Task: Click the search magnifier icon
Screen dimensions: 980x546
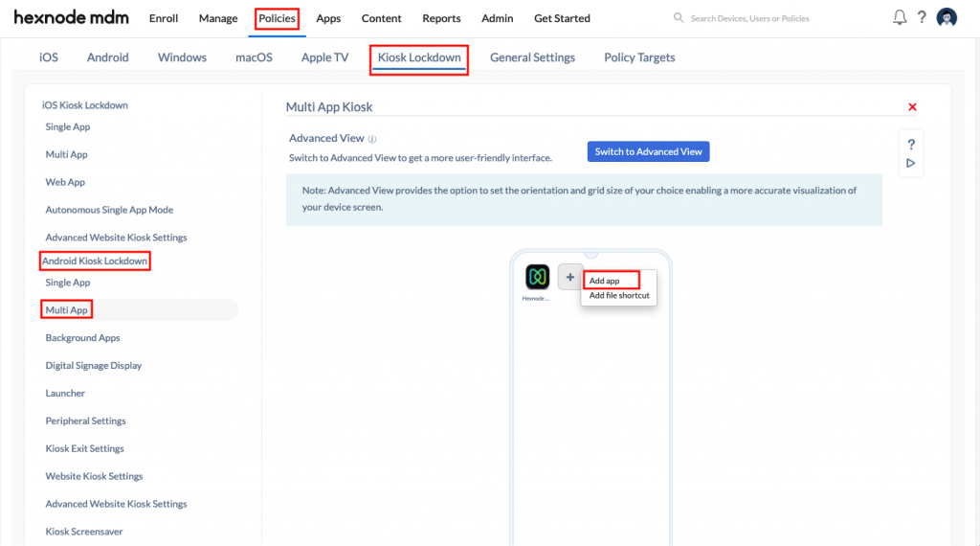Action: tap(679, 18)
